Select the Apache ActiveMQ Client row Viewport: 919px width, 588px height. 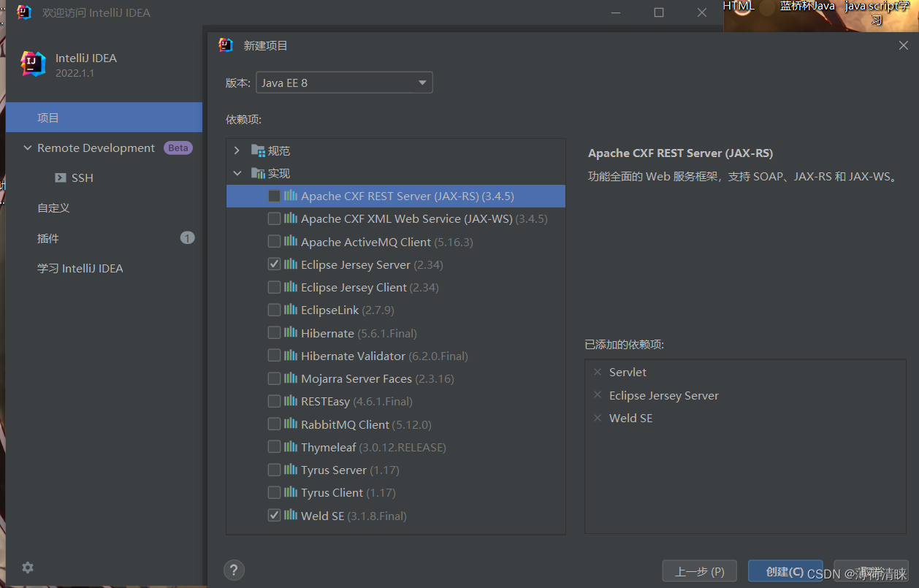[396, 242]
